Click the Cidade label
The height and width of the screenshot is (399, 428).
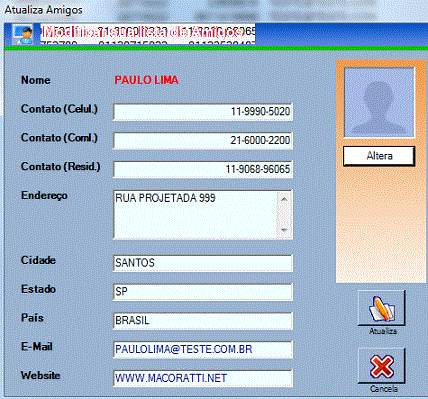[x=38, y=260]
